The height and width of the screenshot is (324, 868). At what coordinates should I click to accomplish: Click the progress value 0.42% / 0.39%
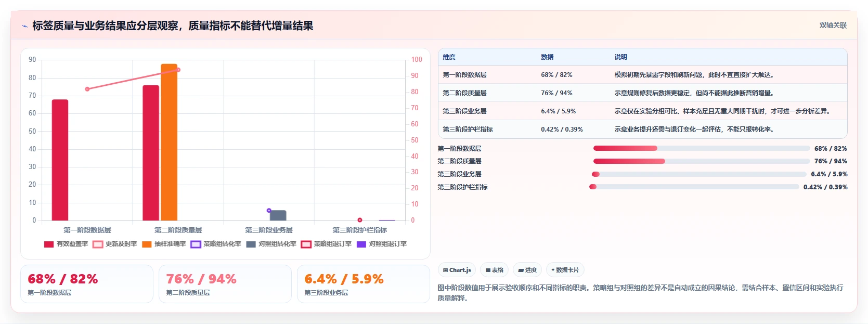[x=825, y=187]
